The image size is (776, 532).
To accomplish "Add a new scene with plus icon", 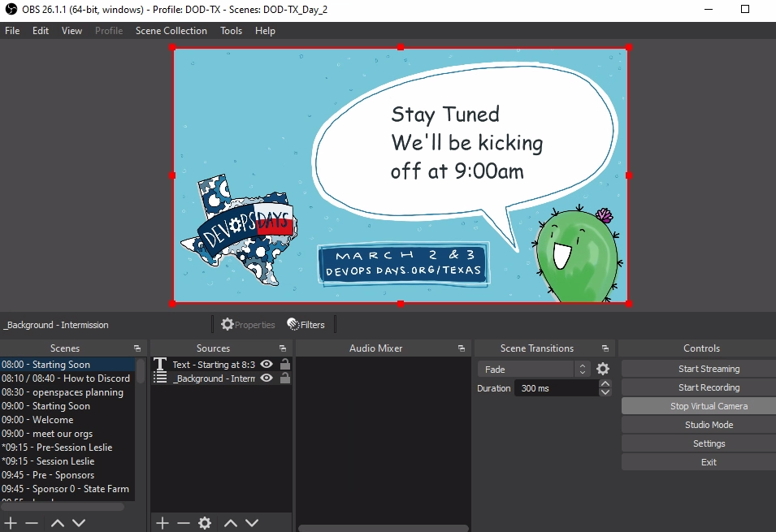I will [x=11, y=522].
